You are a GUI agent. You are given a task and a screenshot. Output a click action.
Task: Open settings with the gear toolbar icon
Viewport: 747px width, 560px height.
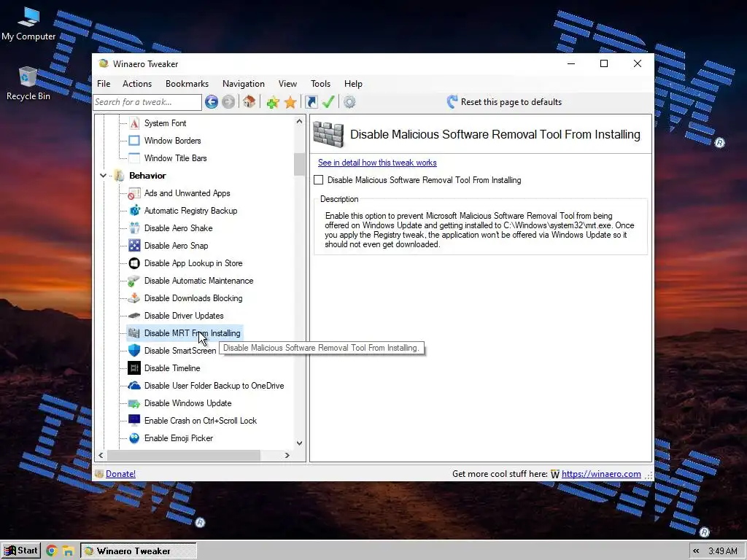point(349,102)
